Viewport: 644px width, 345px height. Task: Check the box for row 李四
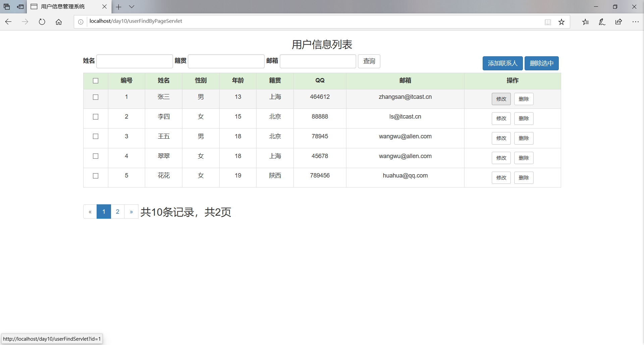coord(96,117)
